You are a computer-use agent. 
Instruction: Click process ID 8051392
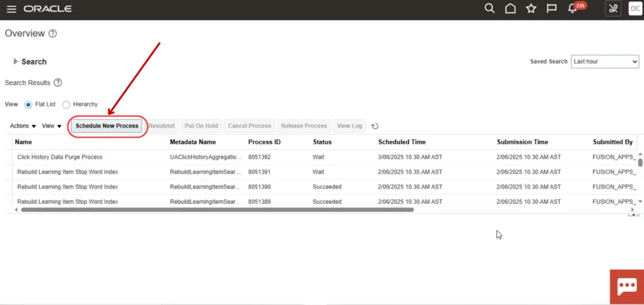(x=259, y=157)
